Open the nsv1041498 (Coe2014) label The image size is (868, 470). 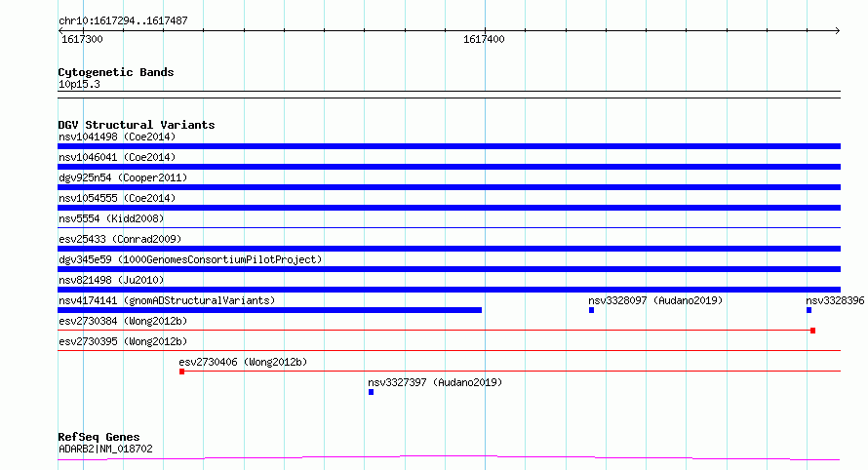(117, 137)
